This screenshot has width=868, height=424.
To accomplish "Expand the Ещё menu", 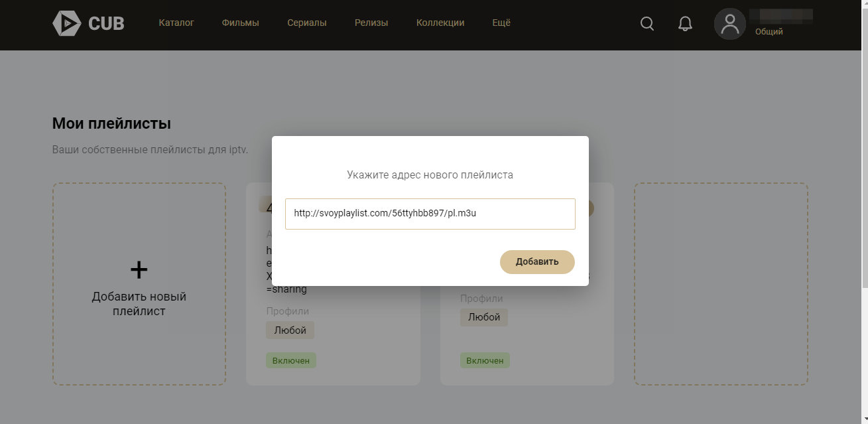I will (501, 23).
